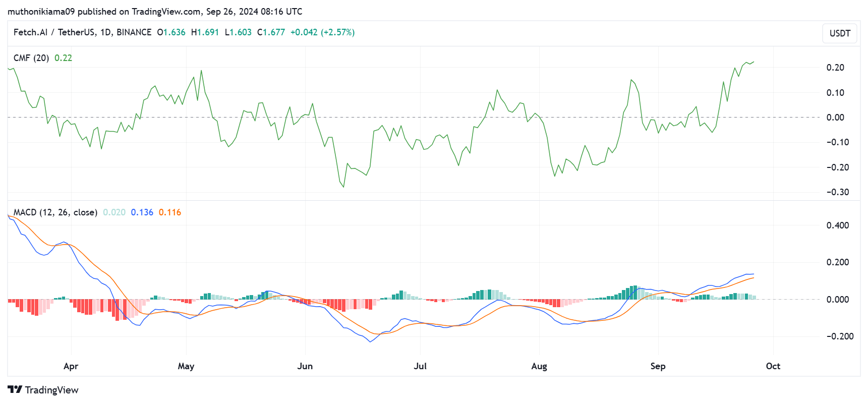Click the low price L1.603

click(238, 32)
